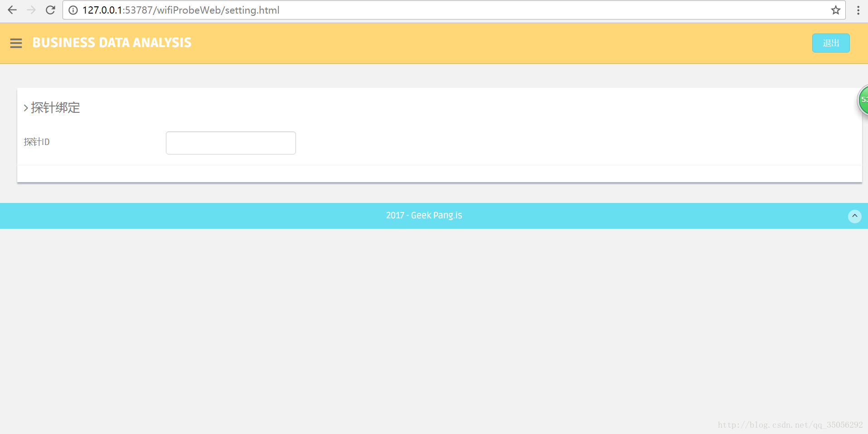Click the 2017 - Geek Pang.is footer text
Screen dimensions: 868x434
pyautogui.click(x=424, y=215)
